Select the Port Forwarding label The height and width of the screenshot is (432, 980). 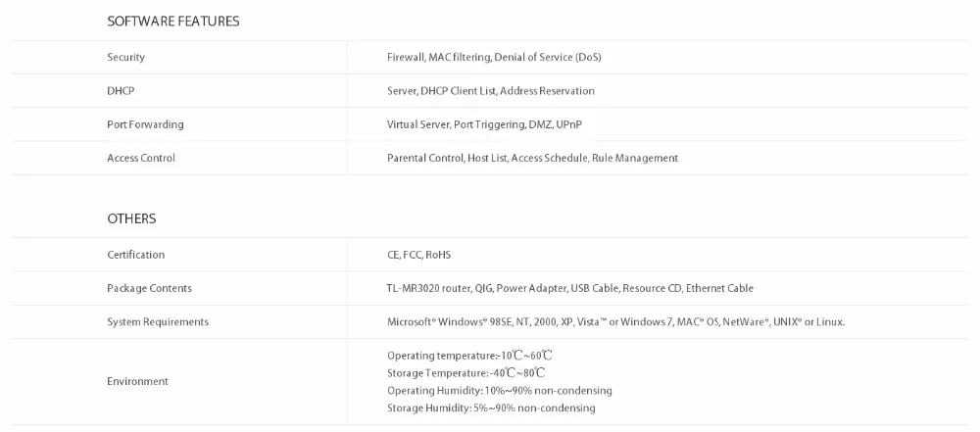click(x=145, y=124)
